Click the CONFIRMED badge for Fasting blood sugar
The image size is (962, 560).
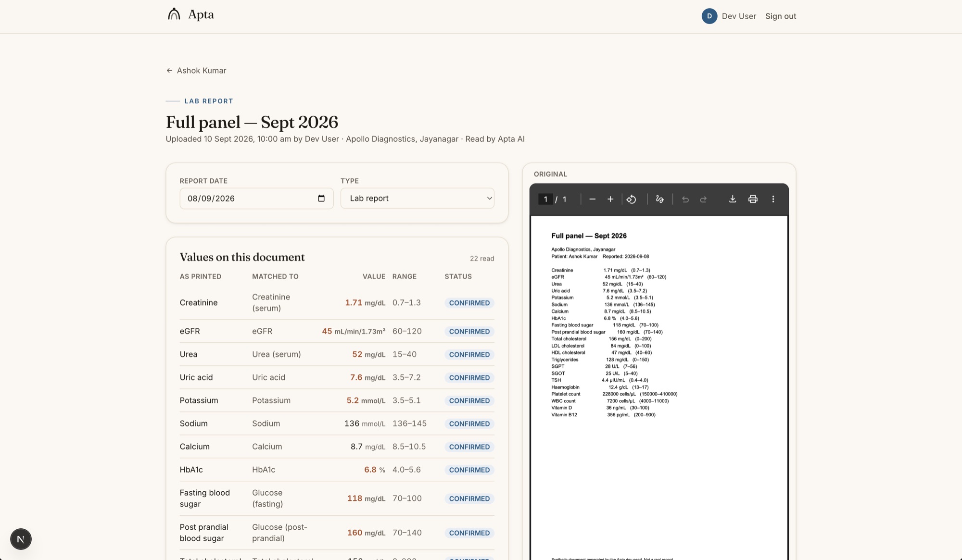pos(469,499)
